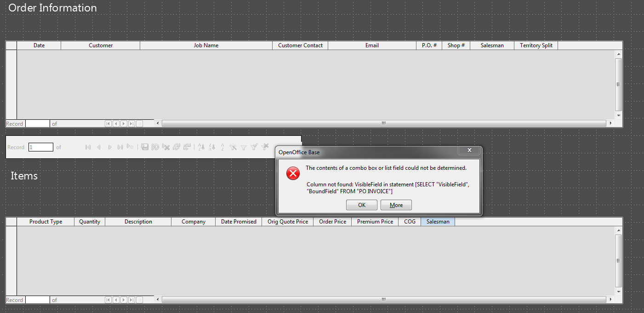Click the Remove Filter/Sort icon
The image size is (644, 313).
(x=265, y=147)
